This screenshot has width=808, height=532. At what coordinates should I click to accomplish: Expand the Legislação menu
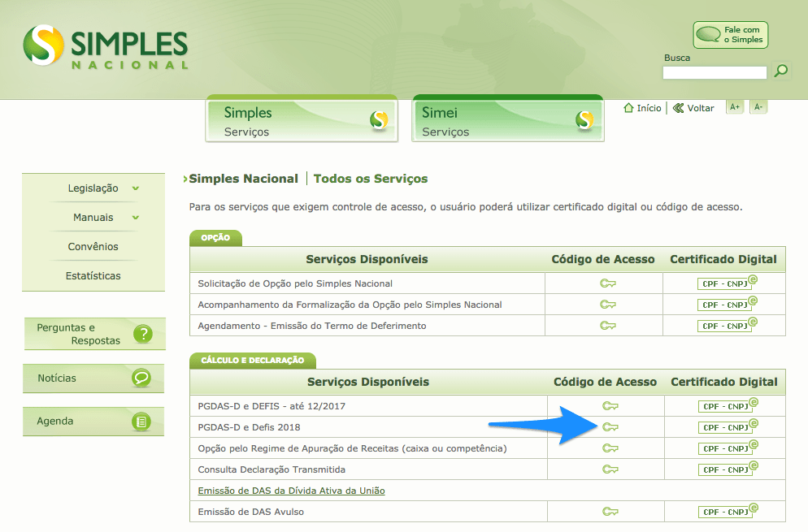tap(92, 188)
